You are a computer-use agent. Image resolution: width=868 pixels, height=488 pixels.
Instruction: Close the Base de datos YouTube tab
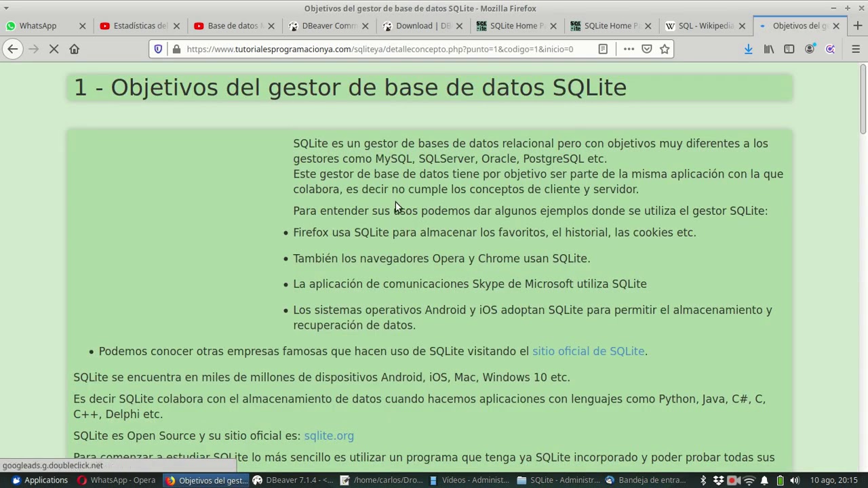[271, 26]
